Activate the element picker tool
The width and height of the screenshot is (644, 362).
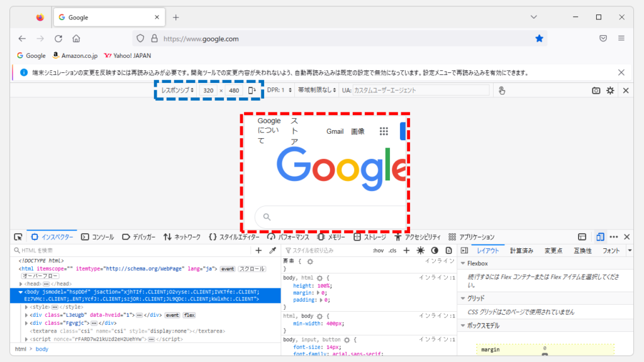[x=18, y=237]
